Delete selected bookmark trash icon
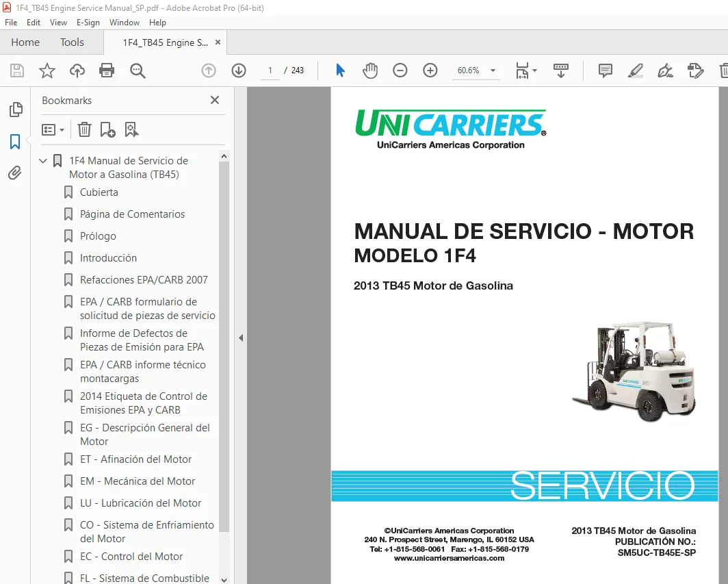The width and height of the screenshot is (728, 584). (x=84, y=129)
